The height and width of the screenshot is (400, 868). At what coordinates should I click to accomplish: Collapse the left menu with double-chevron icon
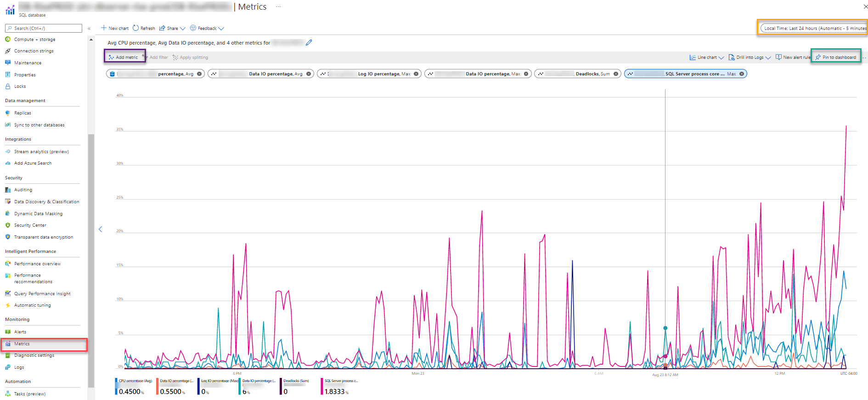(89, 29)
